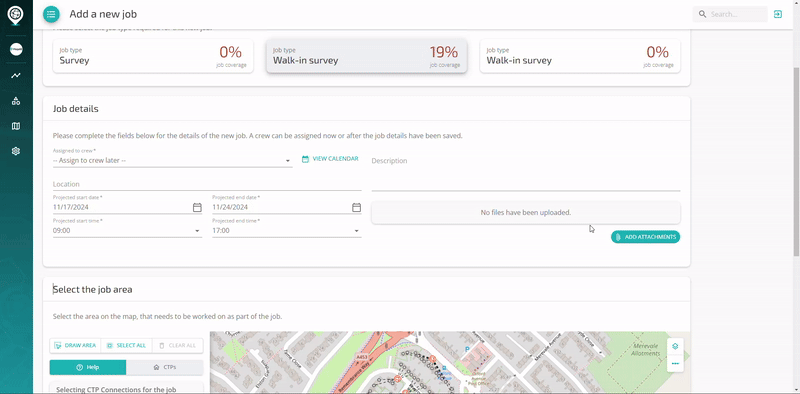Open the projected end time dropdown

(x=287, y=231)
